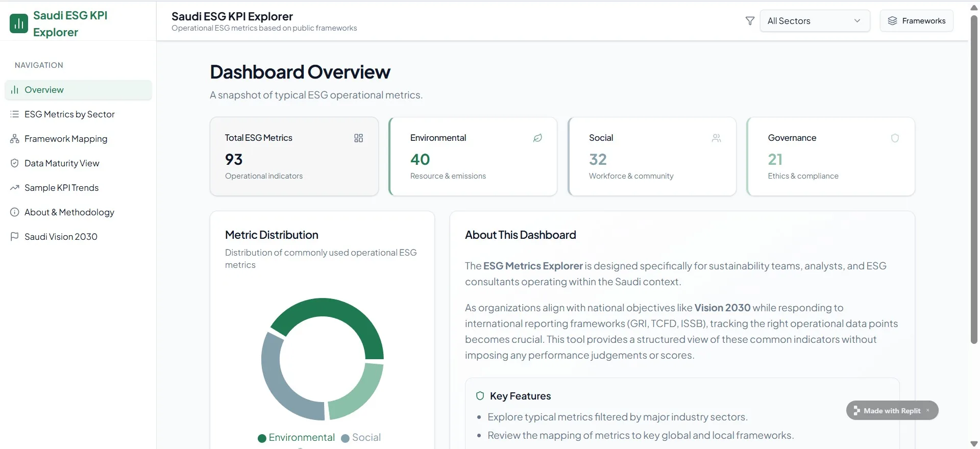Go to the Saudi Vision 2030 page
Image resolution: width=980 pixels, height=449 pixels.
(79, 237)
